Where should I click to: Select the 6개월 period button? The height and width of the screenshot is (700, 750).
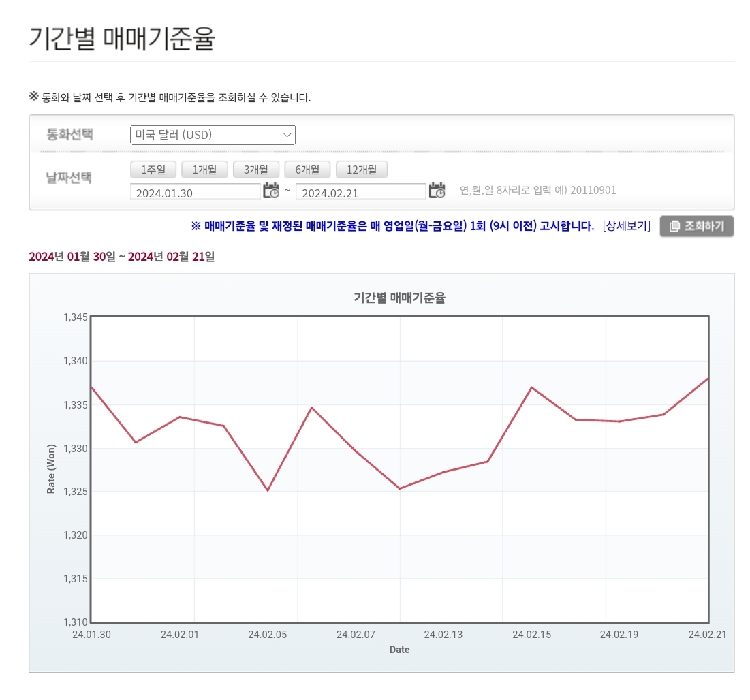[x=307, y=170]
